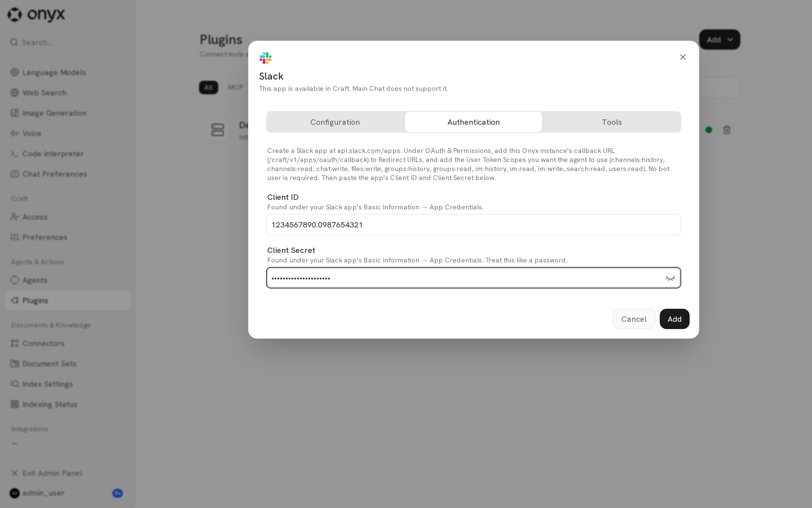Click the Agents circle icon
Screen dimensions: 812x508
pos(14,280)
